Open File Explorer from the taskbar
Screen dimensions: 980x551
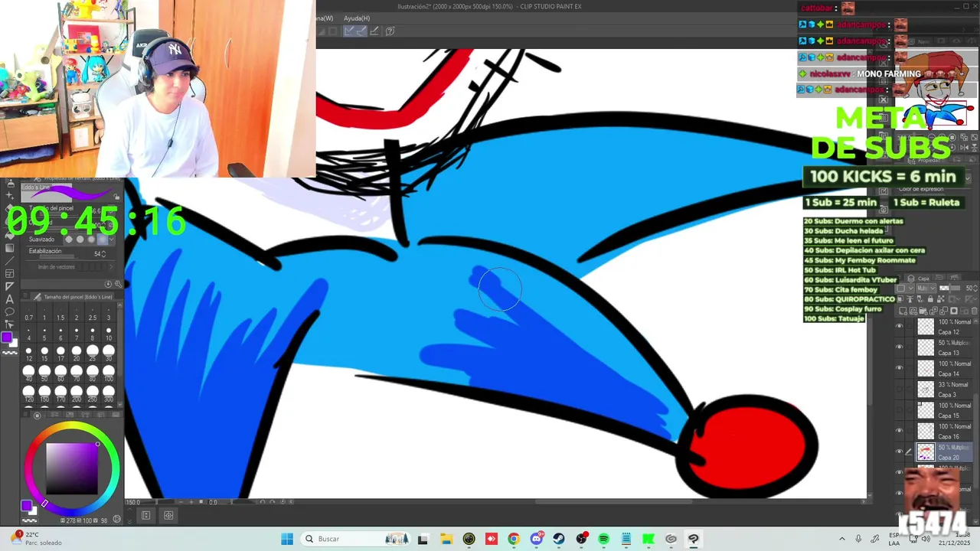click(x=446, y=539)
